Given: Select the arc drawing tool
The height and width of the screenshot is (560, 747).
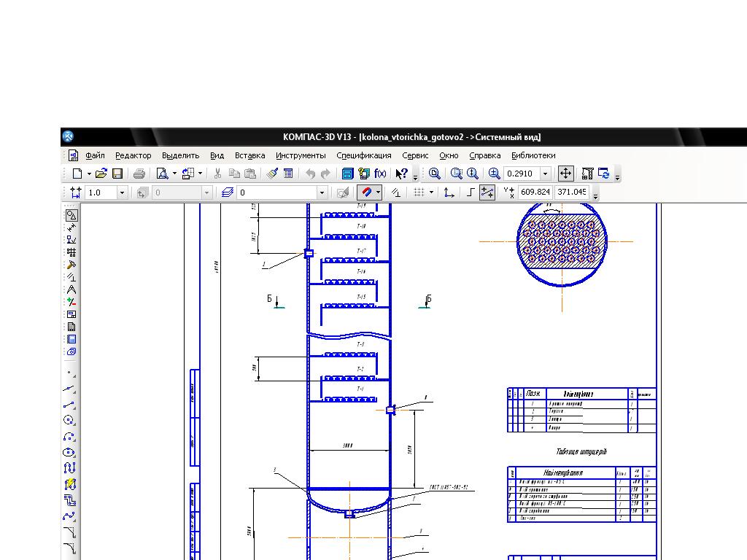Looking at the screenshot, I should (69, 436).
